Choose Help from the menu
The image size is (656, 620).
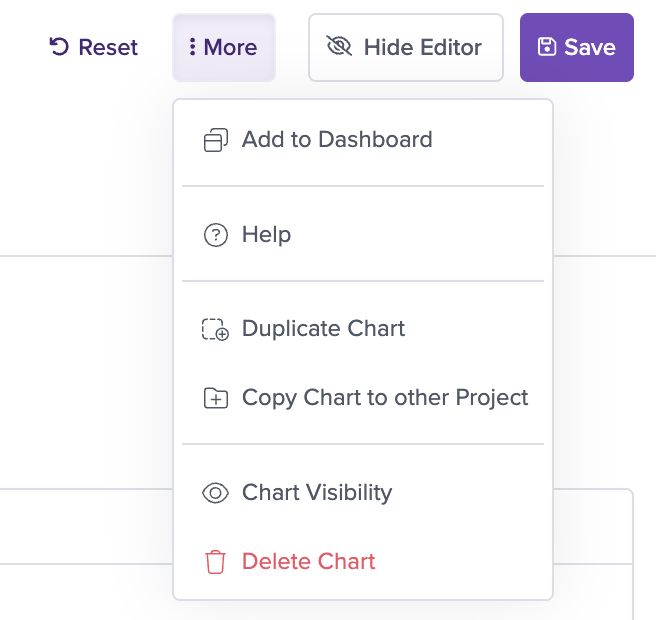coord(363,234)
